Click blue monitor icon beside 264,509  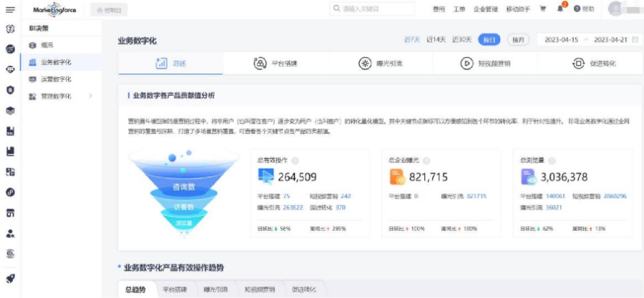pos(265,177)
